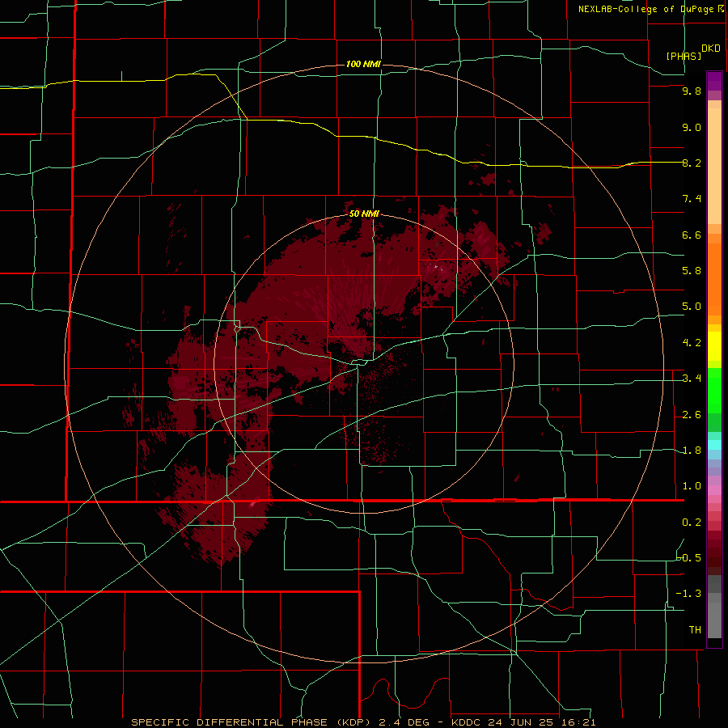The image size is (728, 728).
Task: Click the 9.8 scale value
Action: point(692,91)
